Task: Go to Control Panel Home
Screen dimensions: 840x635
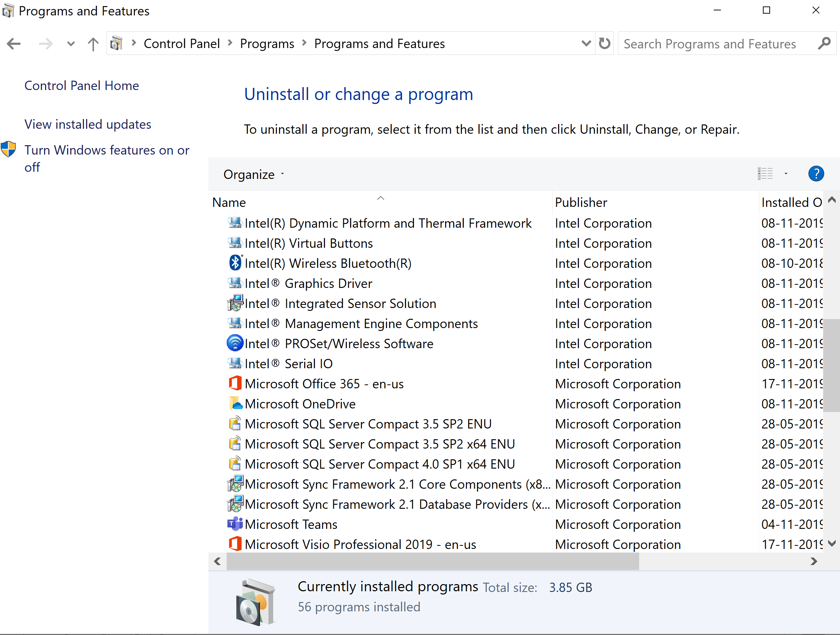Action: (x=82, y=85)
